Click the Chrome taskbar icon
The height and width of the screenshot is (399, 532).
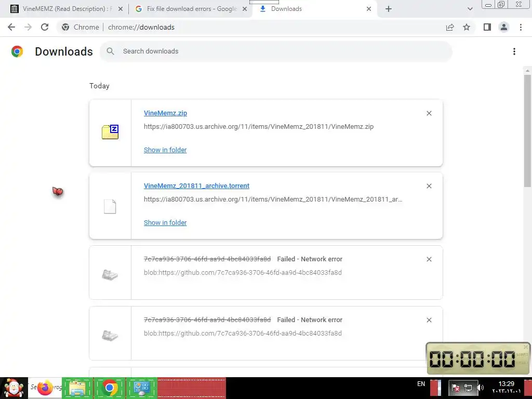pyautogui.click(x=109, y=388)
